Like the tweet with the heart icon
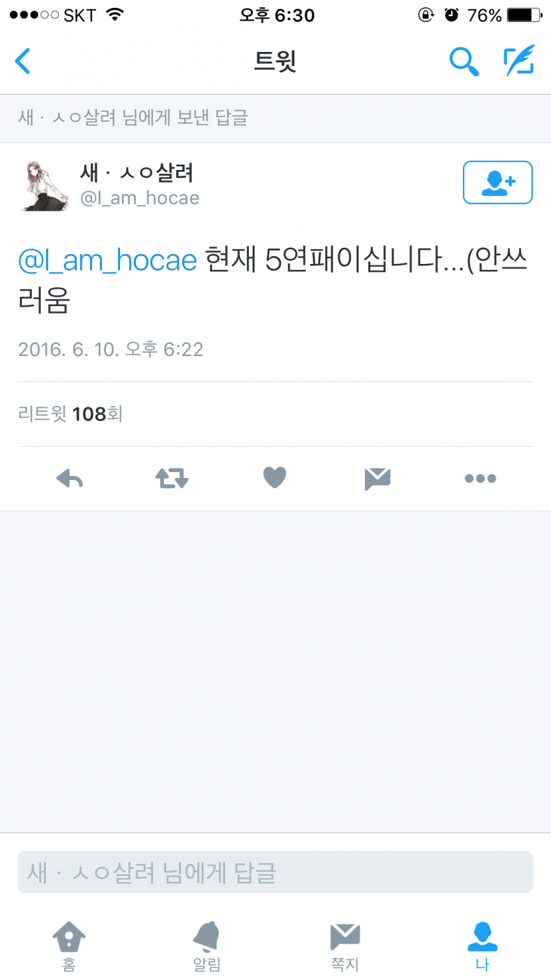Viewport: 551px width, 980px height. click(x=275, y=478)
